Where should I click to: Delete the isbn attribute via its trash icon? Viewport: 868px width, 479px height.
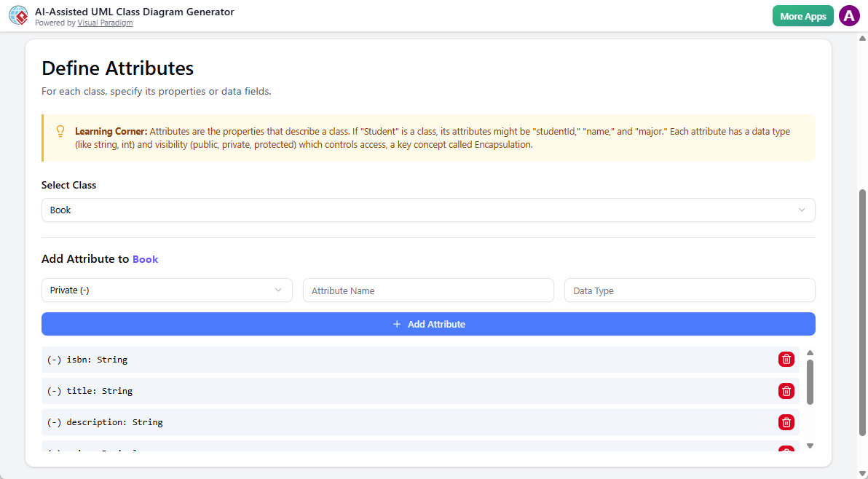point(786,359)
